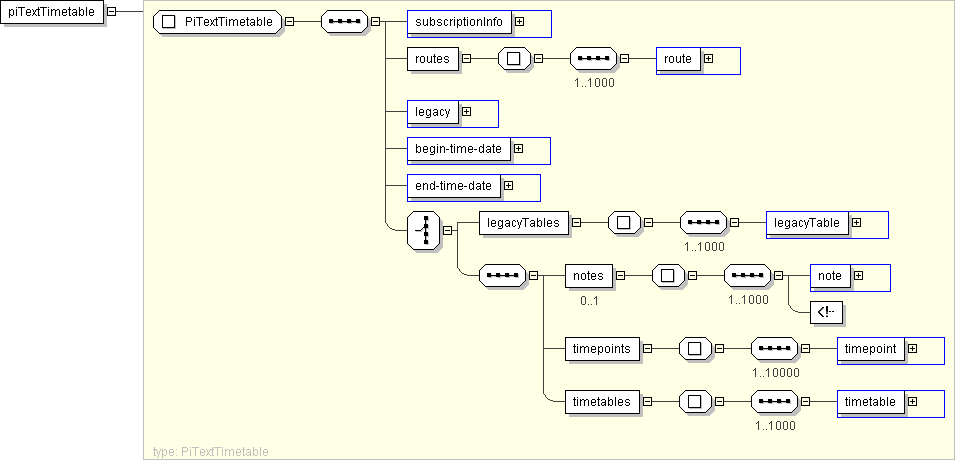This screenshot has height=461, width=956.
Task: Click the sequence compositor after PiTextTimetable
Action: coord(343,22)
